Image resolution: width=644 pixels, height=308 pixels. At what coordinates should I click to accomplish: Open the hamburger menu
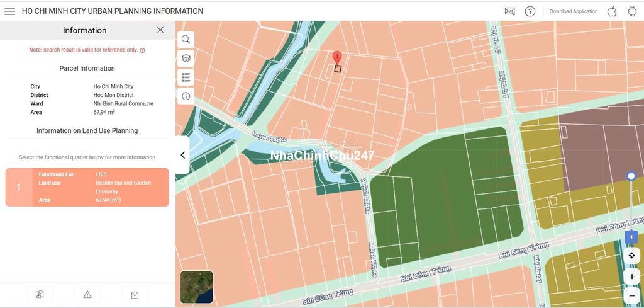pyautogui.click(x=9, y=11)
